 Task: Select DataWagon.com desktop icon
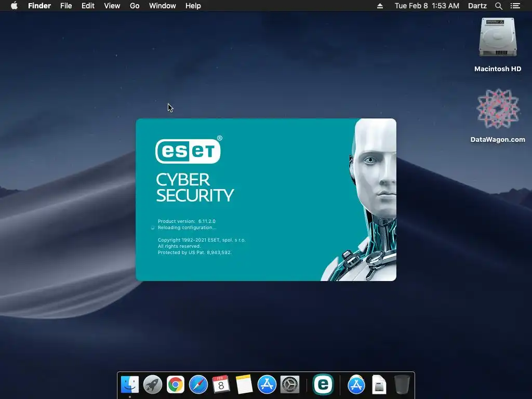tap(498, 109)
